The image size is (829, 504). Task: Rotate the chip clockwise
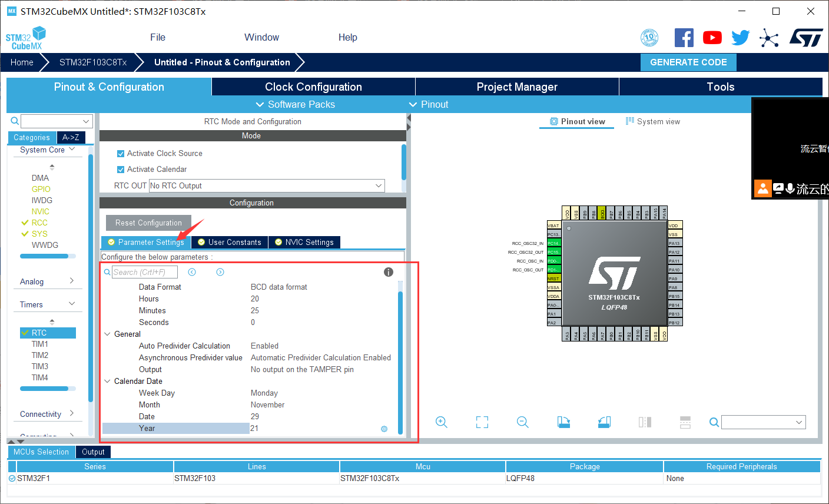pyautogui.click(x=563, y=422)
